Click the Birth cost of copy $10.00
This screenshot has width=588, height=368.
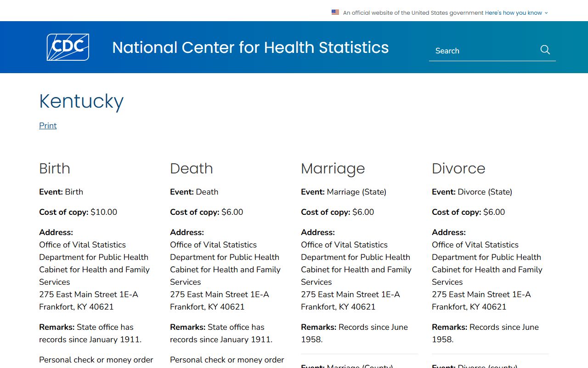click(x=78, y=212)
